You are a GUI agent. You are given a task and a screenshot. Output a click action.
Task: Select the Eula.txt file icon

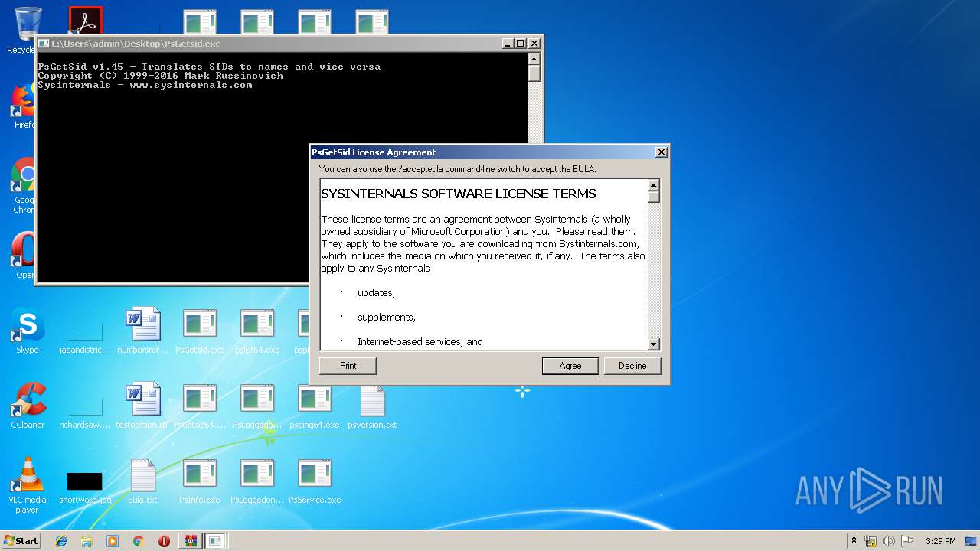click(x=142, y=481)
